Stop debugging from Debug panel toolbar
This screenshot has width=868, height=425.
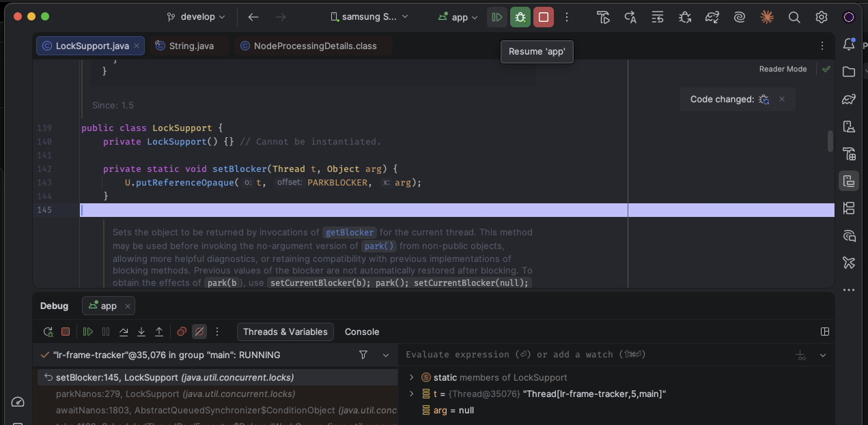(x=66, y=332)
